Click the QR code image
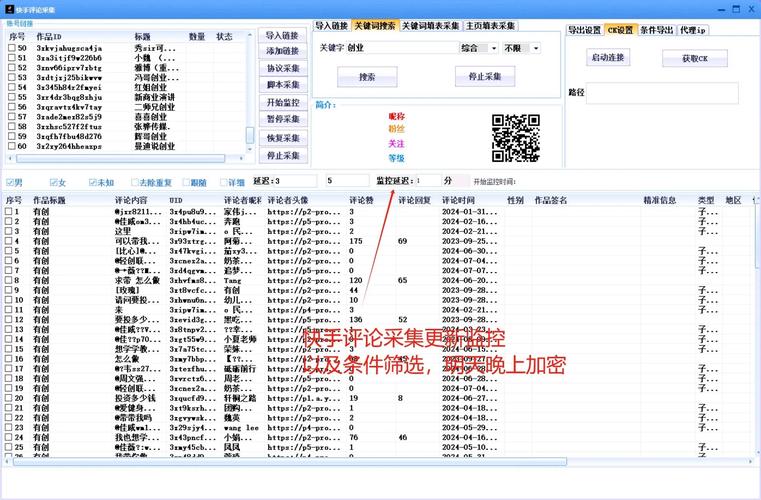The image size is (761, 500). coord(515,137)
